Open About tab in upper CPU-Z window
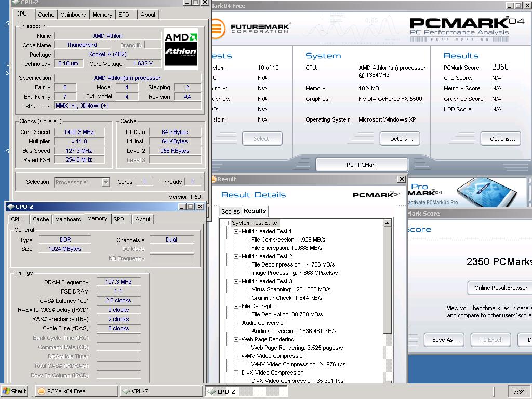The image size is (532, 399). [x=148, y=15]
